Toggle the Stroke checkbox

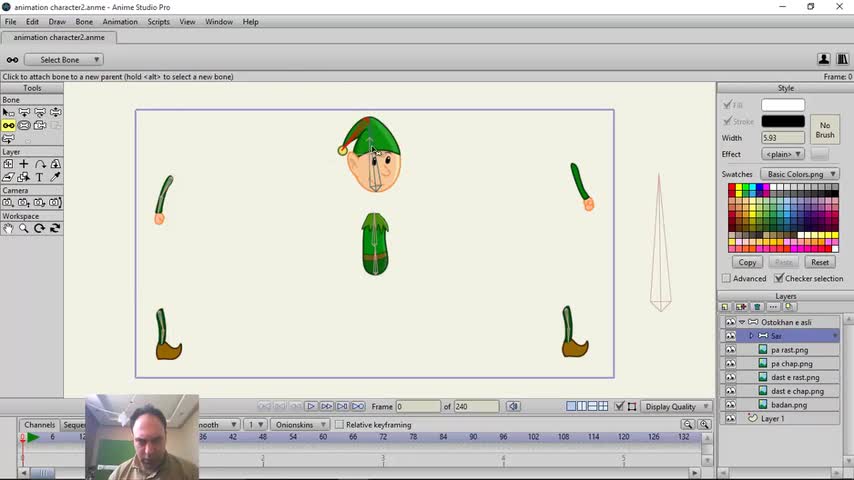click(x=727, y=121)
